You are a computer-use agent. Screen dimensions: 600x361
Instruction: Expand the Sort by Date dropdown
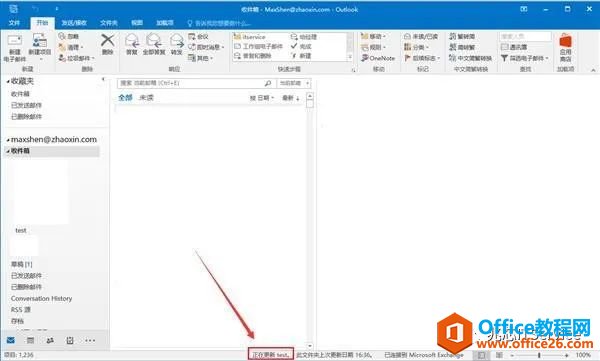tap(262, 98)
